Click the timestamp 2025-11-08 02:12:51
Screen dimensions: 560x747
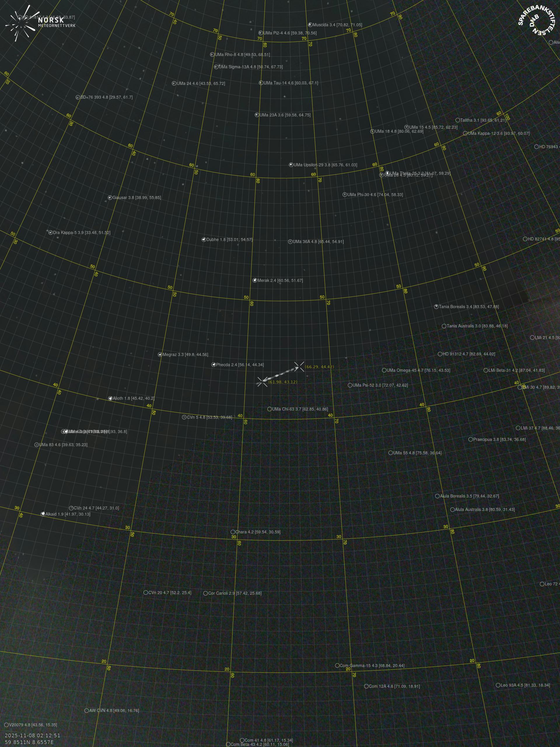pyautogui.click(x=32, y=735)
